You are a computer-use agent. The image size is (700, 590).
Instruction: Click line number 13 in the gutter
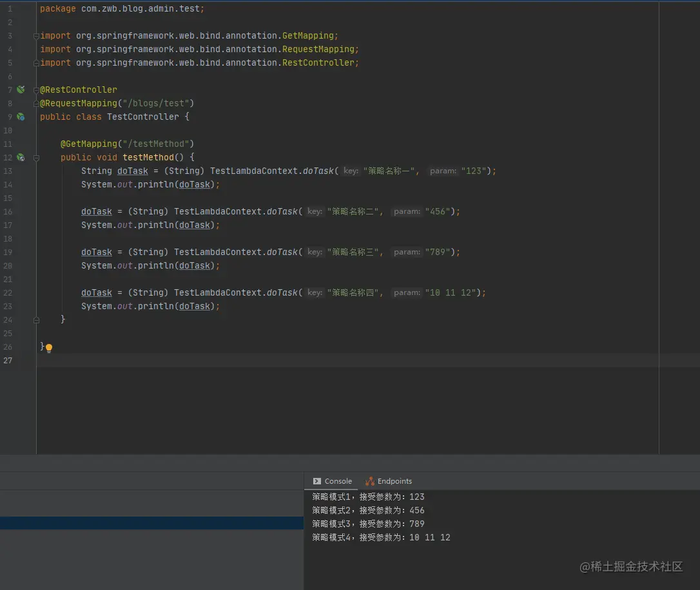pos(8,171)
